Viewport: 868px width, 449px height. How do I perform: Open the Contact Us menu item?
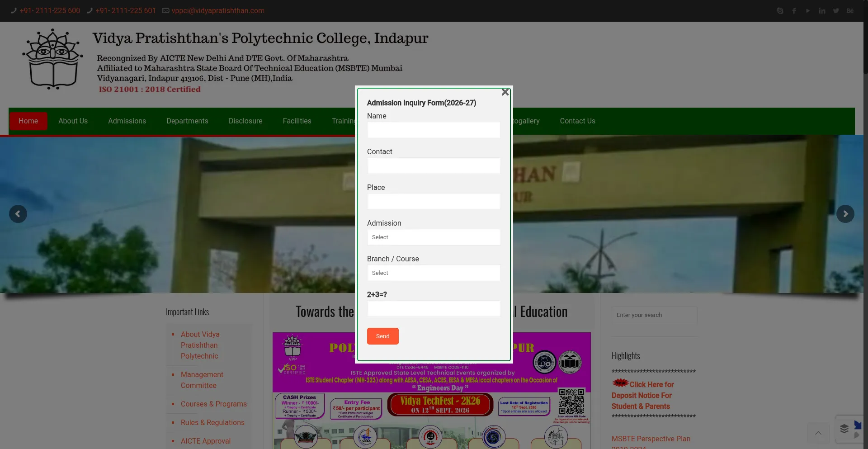[x=577, y=121]
